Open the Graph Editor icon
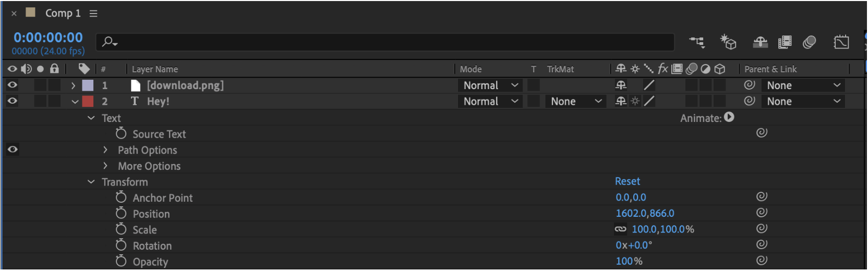This screenshot has width=868, height=271. point(841,42)
